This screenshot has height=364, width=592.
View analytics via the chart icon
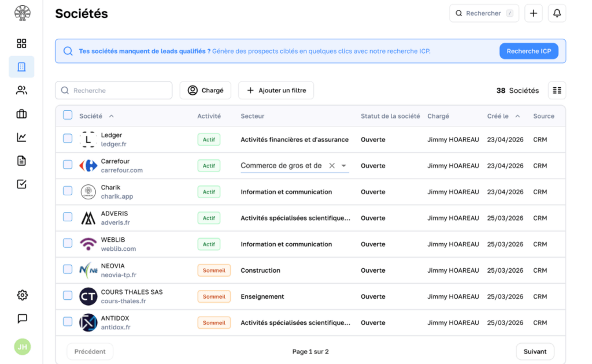(x=21, y=138)
